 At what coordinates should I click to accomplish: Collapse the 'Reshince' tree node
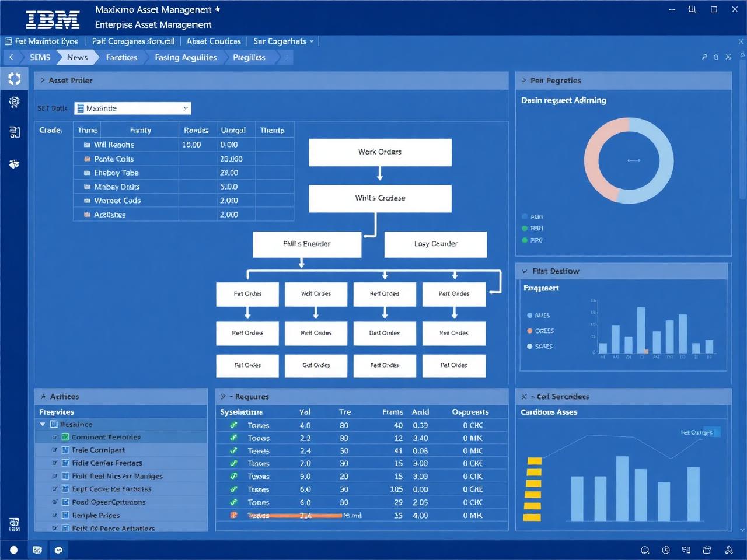click(43, 424)
